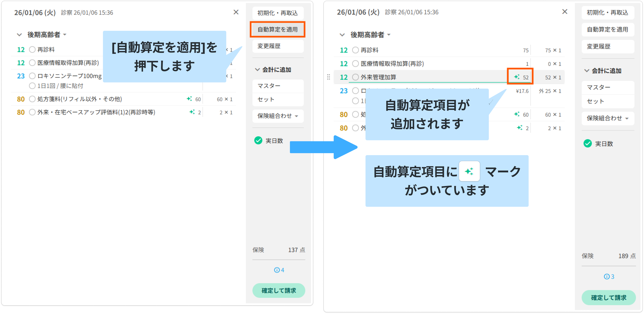
Task: Collapse 会計に追加 section in right panel
Action: [x=587, y=71]
